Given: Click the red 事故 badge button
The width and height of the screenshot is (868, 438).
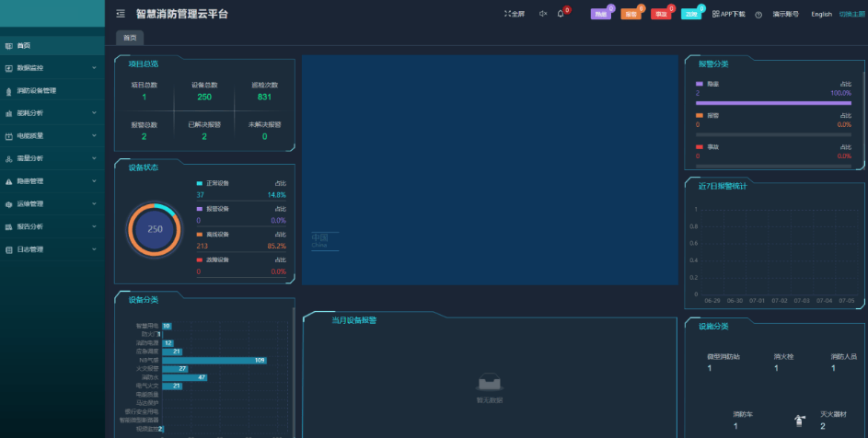Looking at the screenshot, I should 660,14.
